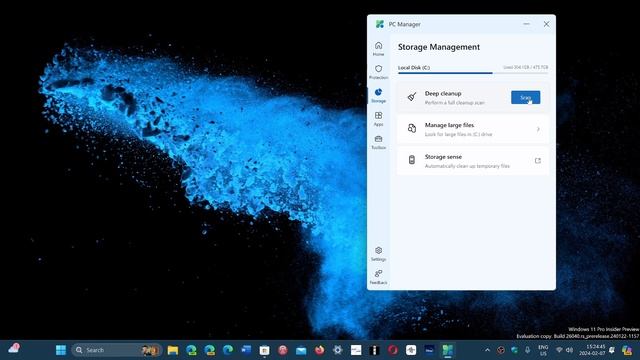This screenshot has height=360, width=640.
Task: Click the Storage sense drive icon
Action: 412,160
